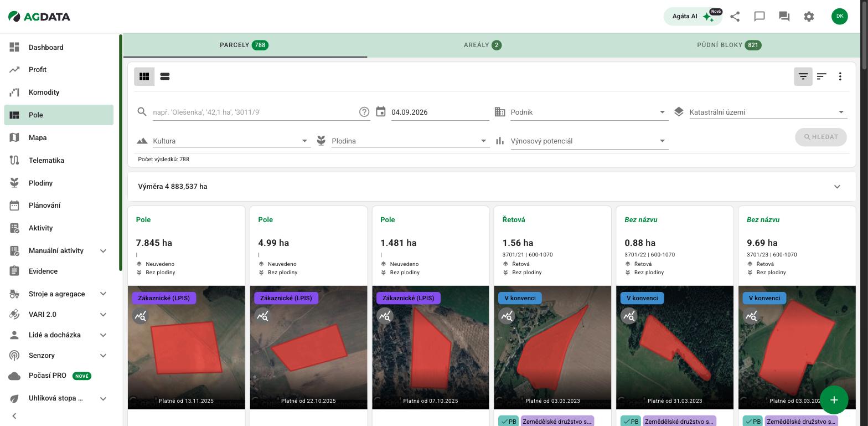Click the date field 04.09.2026
Screen dimensions: 868x426
pyautogui.click(x=440, y=112)
